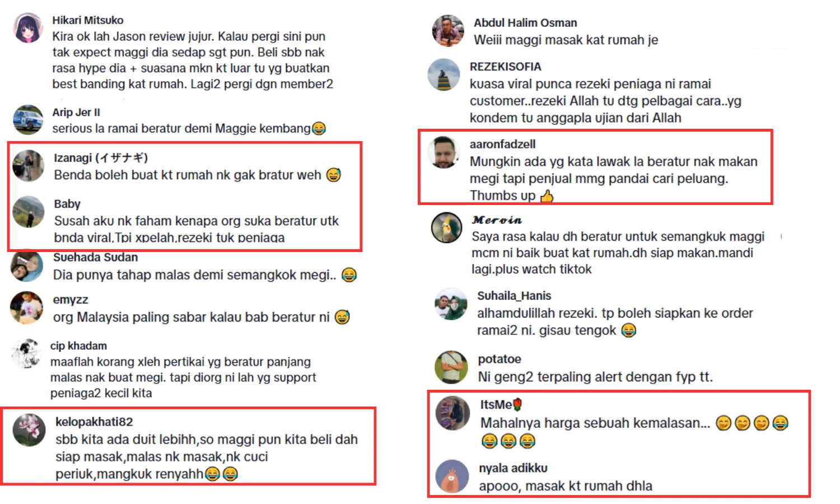Open Suehada Sudan's profile photo
The image size is (840, 504).
pos(26,266)
